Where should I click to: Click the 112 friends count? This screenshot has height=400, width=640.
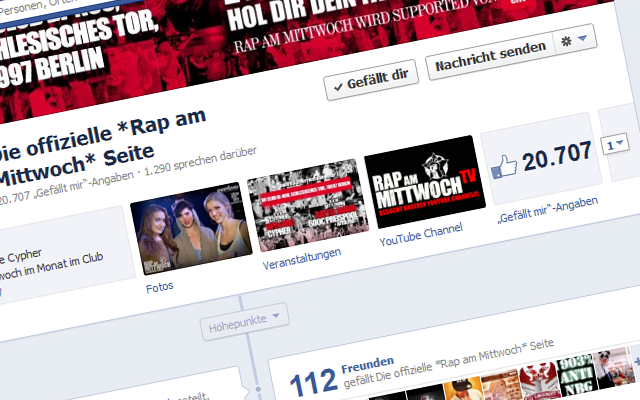313,382
